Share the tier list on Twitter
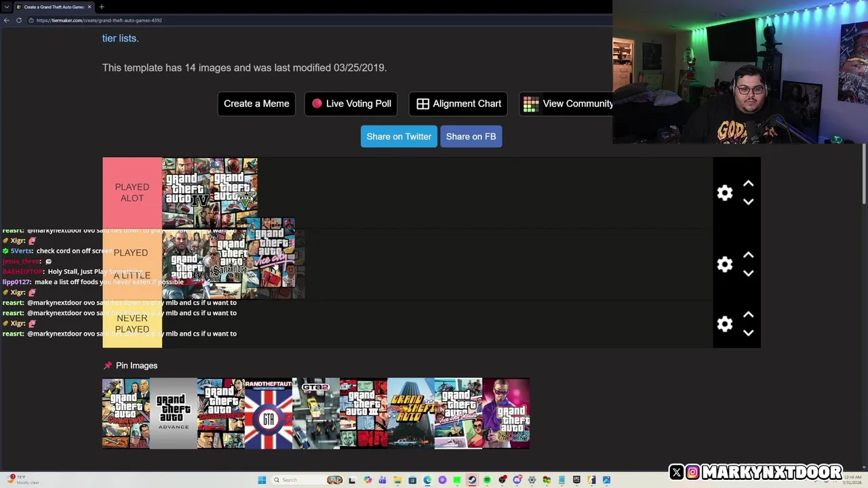Image resolution: width=868 pixels, height=488 pixels. point(399,136)
